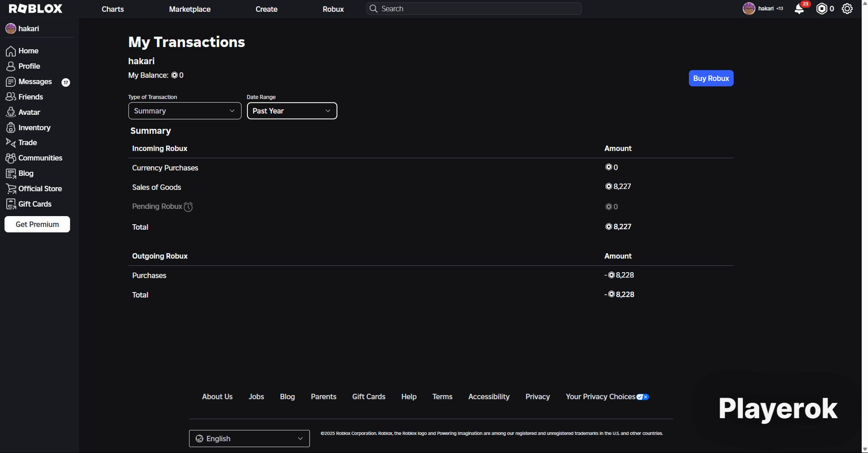The image size is (868, 453).
Task: Click the search magnifier icon
Action: tap(373, 9)
